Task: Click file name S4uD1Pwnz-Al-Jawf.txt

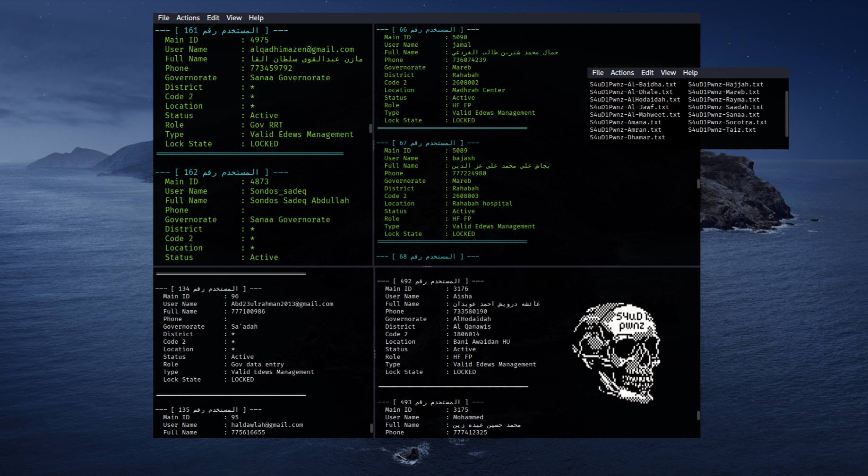Action: tap(629, 107)
